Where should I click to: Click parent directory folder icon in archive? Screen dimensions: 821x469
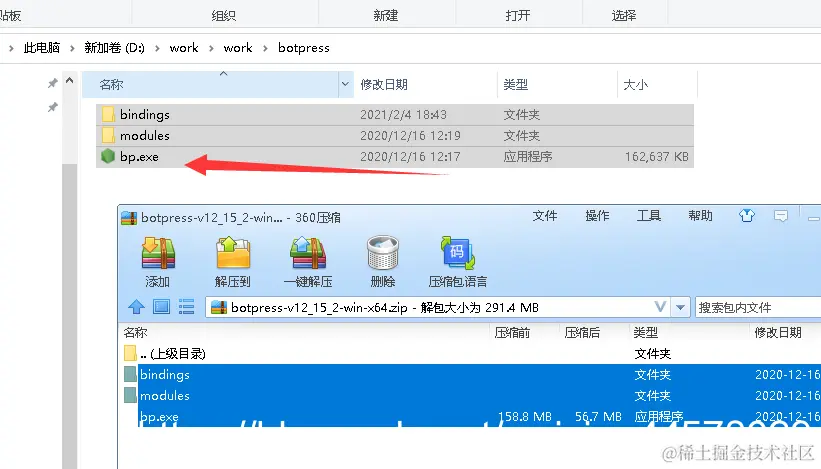pyautogui.click(x=130, y=353)
